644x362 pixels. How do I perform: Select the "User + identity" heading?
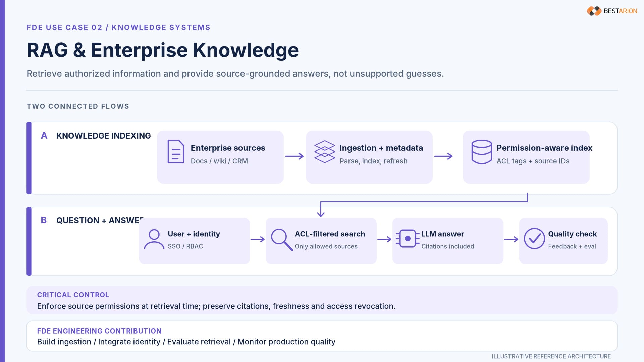tap(194, 234)
